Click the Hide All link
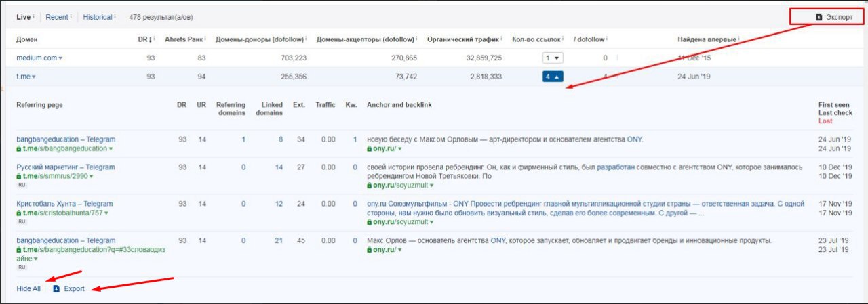The image size is (868, 304). [x=28, y=288]
